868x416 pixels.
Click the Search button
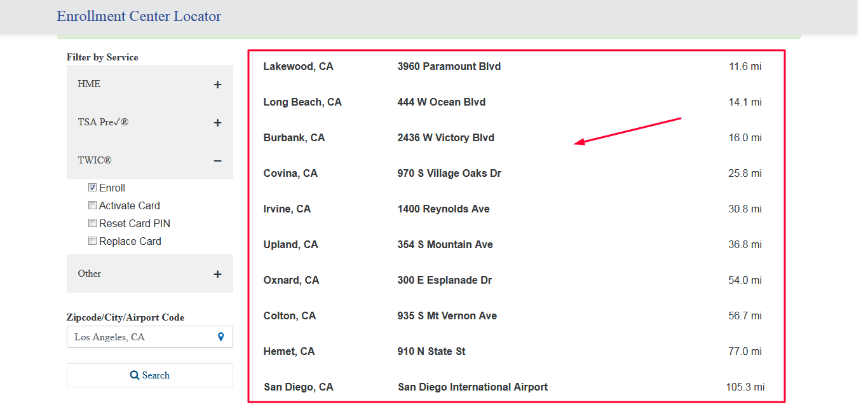[150, 375]
